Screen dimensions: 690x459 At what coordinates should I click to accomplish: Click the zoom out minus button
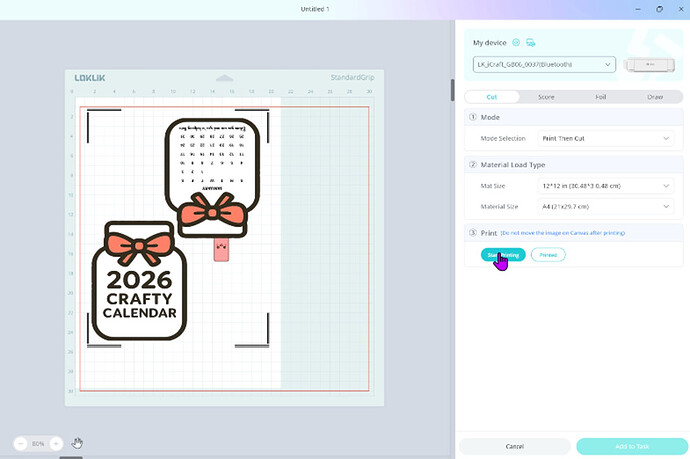[22, 443]
